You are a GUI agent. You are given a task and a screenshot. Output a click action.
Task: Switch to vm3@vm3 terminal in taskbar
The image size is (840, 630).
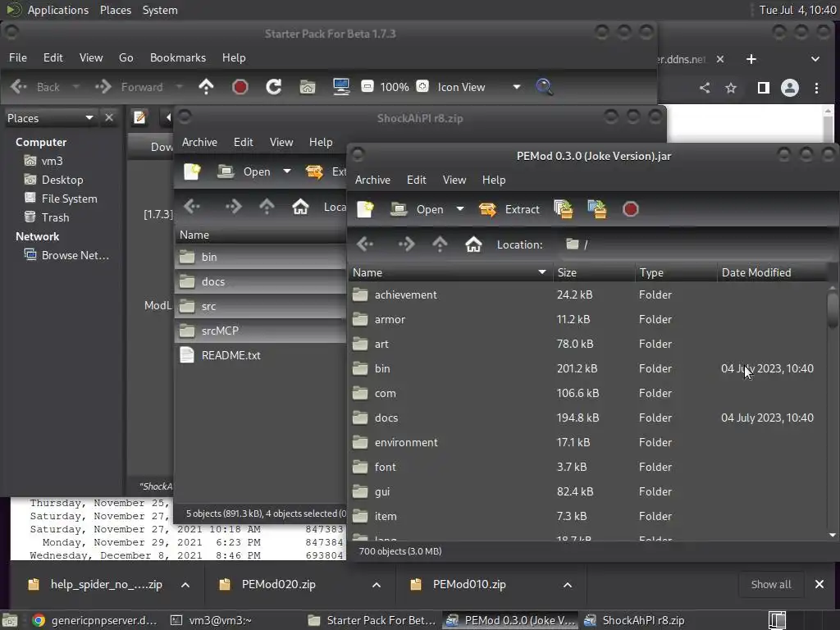point(212,620)
